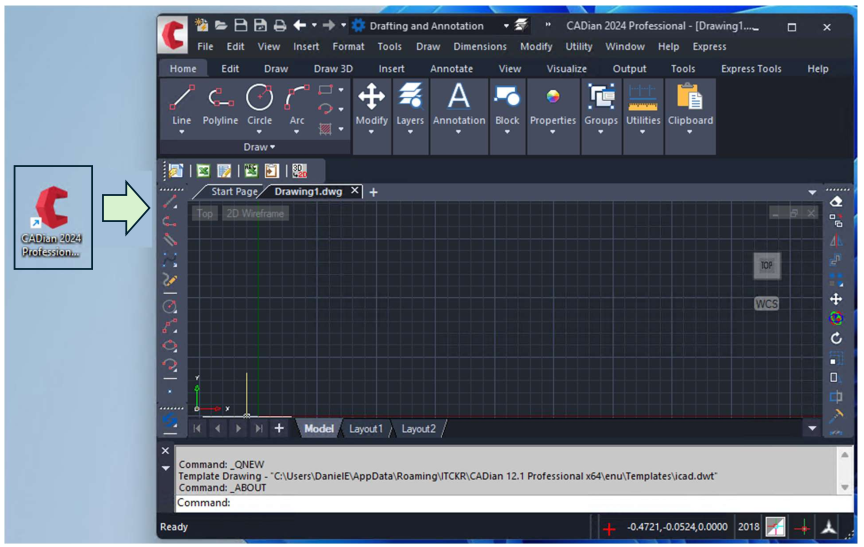Click the Move tool on right vertical toolbar

836,299
